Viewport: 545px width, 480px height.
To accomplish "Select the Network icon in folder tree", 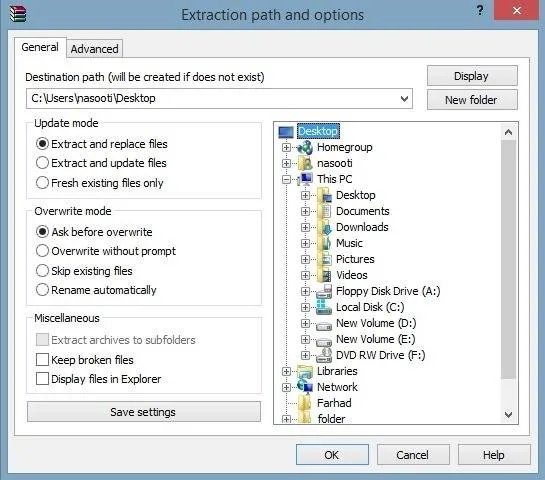I will coord(306,387).
